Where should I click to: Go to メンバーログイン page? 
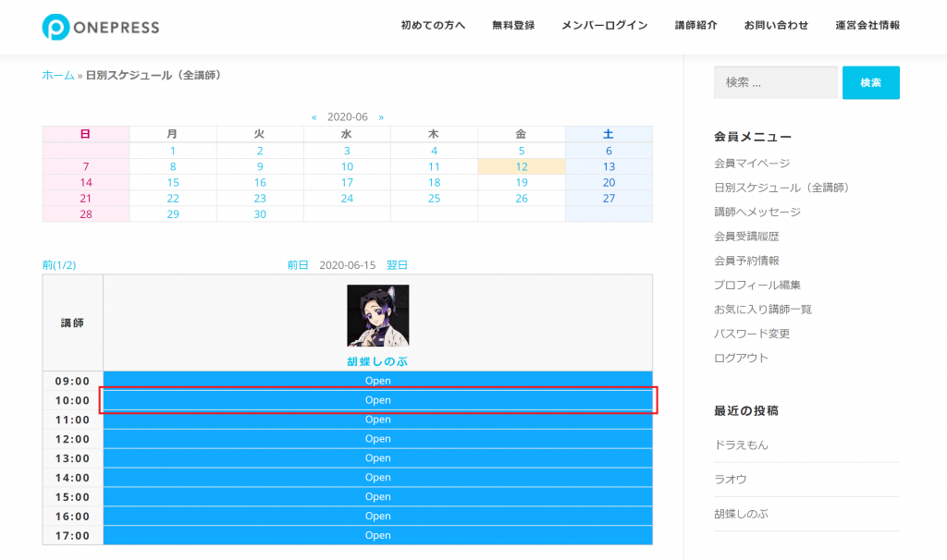tap(605, 25)
